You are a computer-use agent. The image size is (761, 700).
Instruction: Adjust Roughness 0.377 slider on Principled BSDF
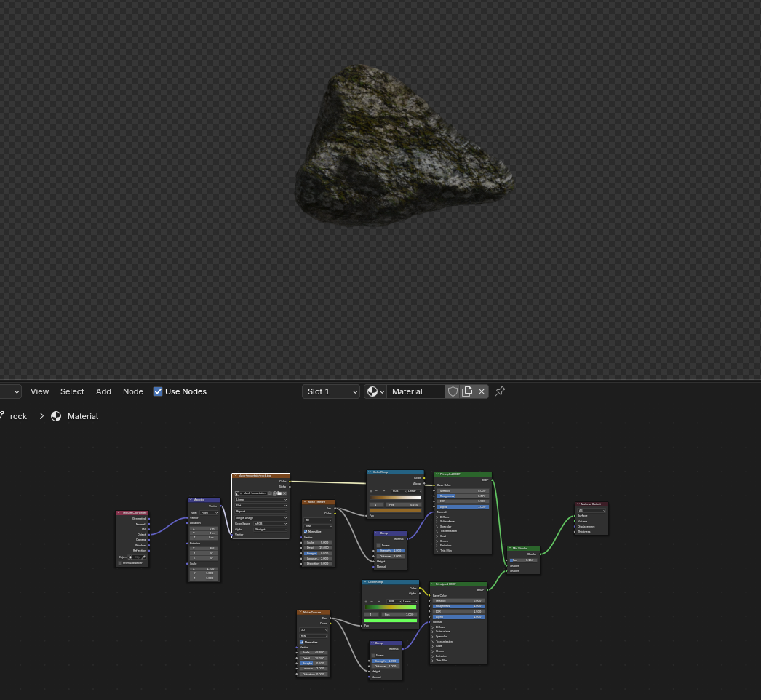click(463, 496)
